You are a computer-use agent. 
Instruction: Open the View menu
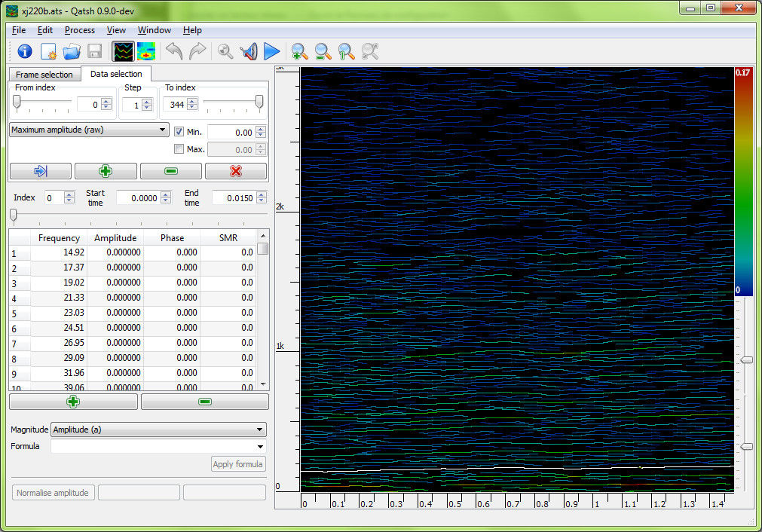click(x=116, y=30)
